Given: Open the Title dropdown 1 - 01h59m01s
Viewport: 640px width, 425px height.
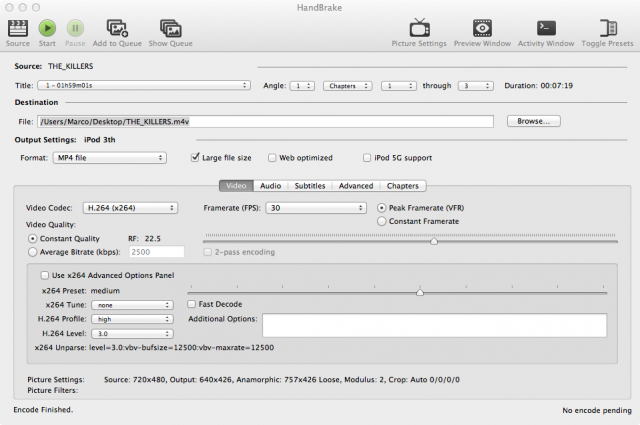Looking at the screenshot, I should coord(144,85).
